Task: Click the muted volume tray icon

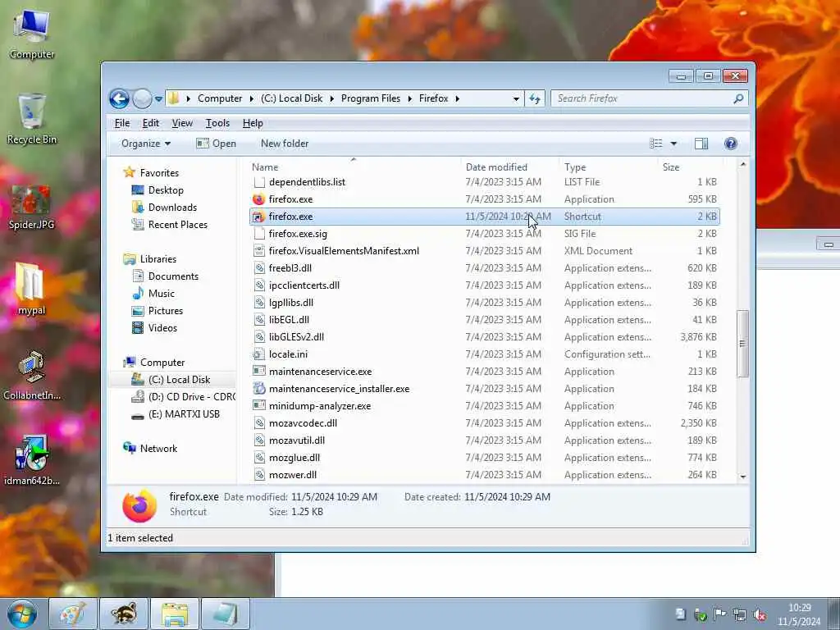Action: tap(760, 615)
